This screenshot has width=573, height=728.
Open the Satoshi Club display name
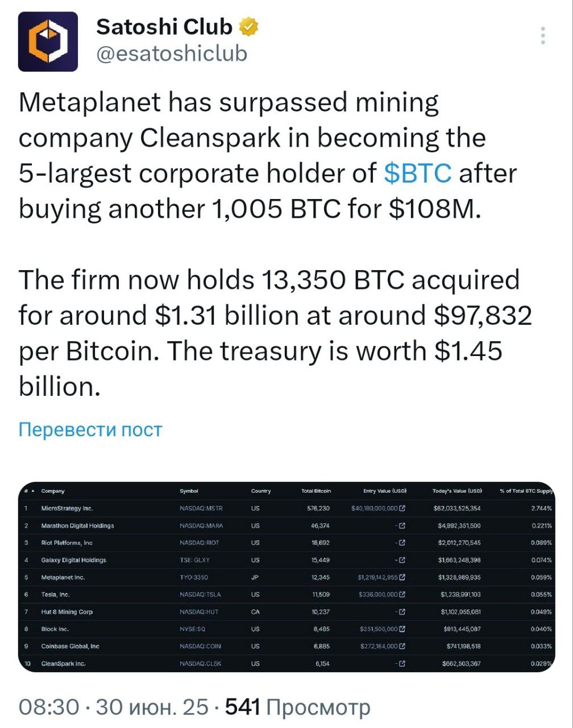164,26
